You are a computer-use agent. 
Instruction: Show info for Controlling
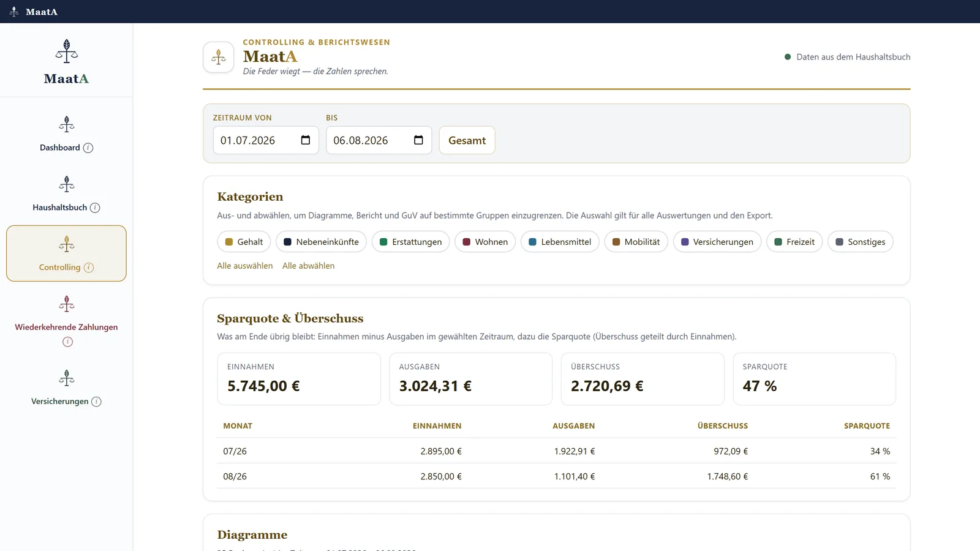tap(89, 268)
